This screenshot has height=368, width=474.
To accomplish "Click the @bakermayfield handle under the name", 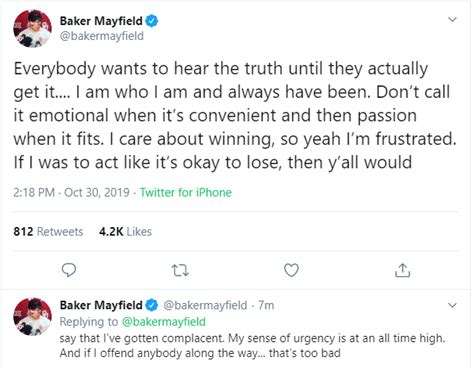I will 102,36.
